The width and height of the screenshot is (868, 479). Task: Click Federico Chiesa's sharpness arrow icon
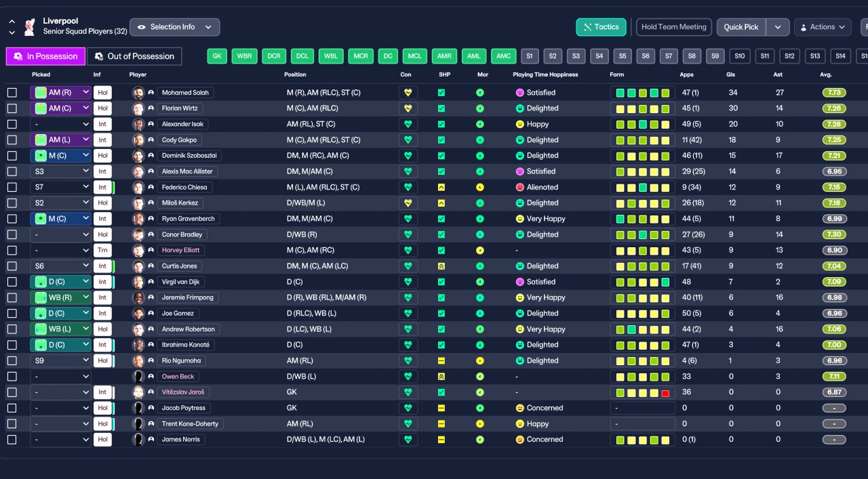[441, 187]
